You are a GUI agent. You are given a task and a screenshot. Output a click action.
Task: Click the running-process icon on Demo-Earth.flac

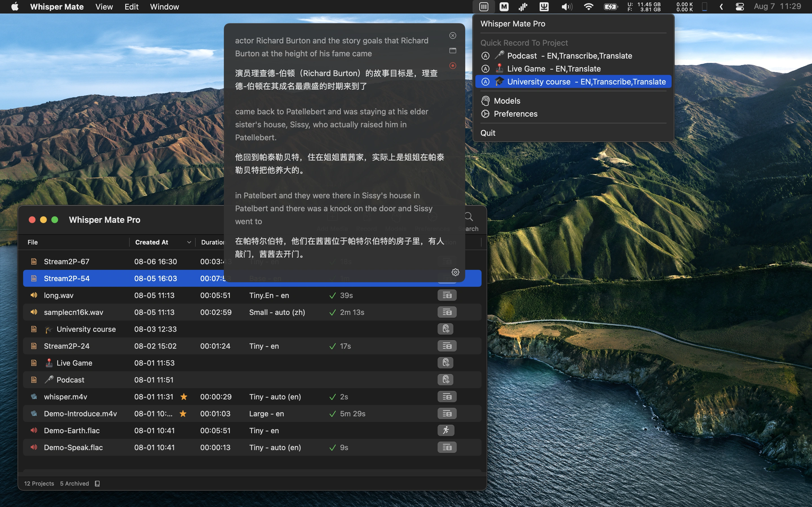pos(446,430)
